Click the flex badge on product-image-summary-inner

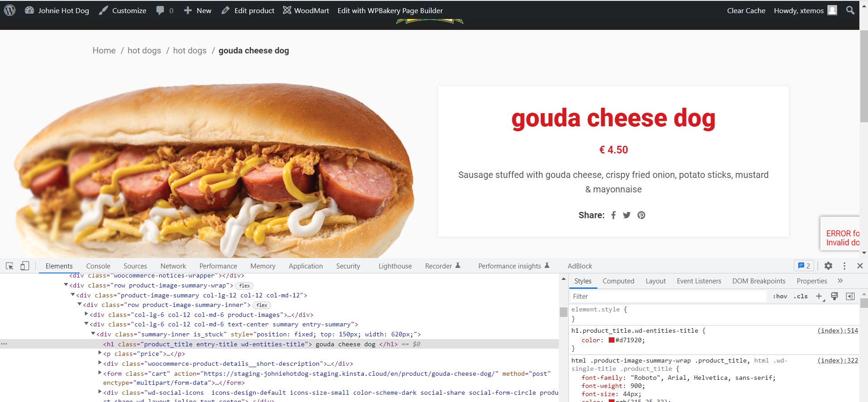[262, 305]
